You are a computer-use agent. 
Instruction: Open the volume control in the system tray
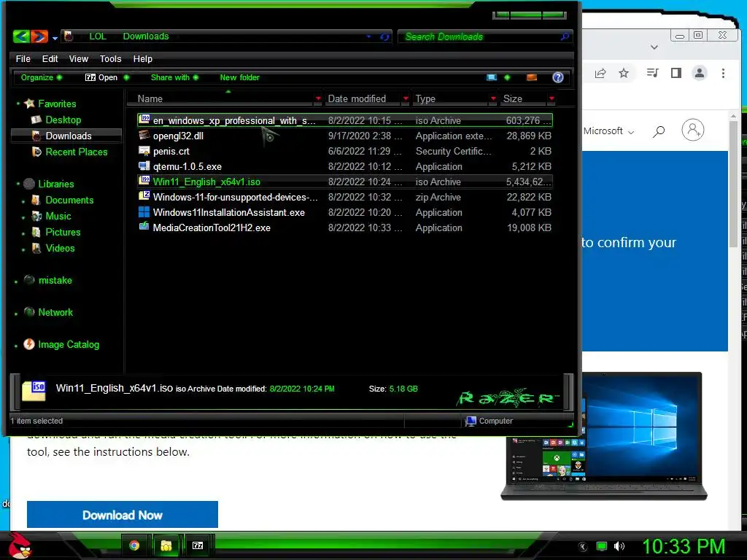(619, 546)
